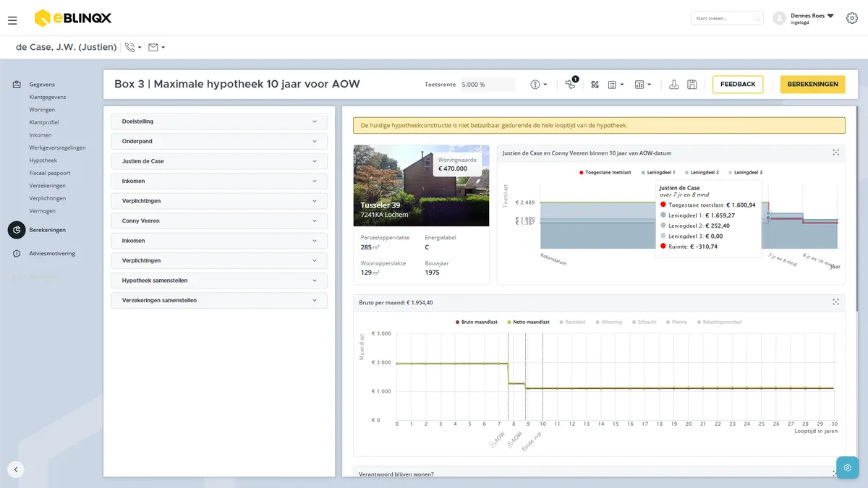The height and width of the screenshot is (488, 868).
Task: Expand the Hypotheek samenstellen section
Action: (x=219, y=281)
